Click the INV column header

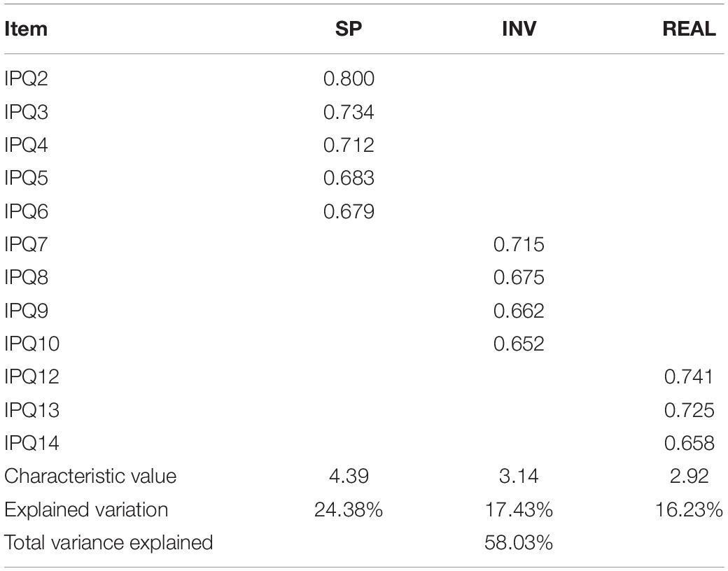tap(519, 29)
